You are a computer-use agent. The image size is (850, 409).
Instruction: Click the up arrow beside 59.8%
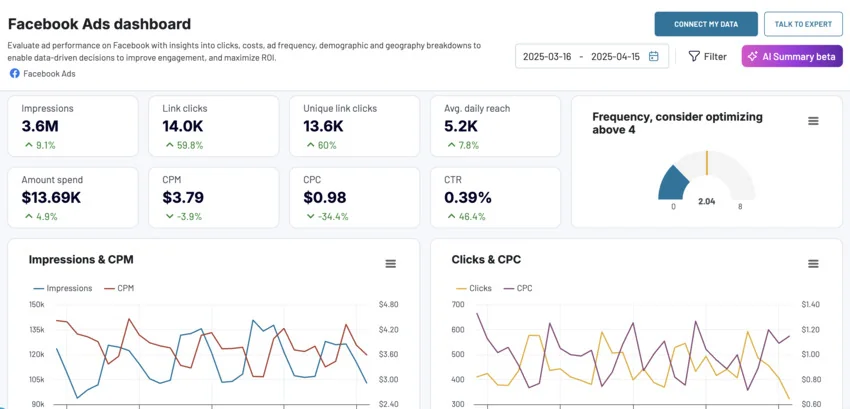[x=169, y=145]
